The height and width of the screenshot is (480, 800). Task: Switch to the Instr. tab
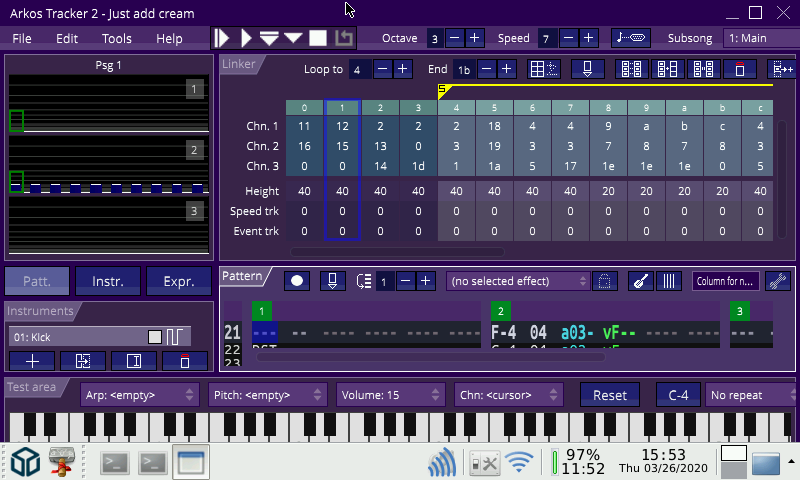[x=108, y=282]
